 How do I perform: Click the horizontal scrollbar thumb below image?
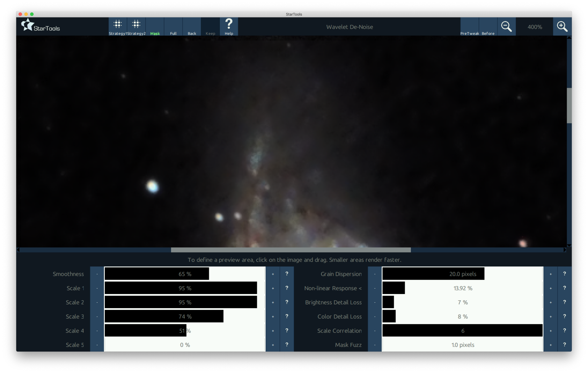pyautogui.click(x=291, y=250)
